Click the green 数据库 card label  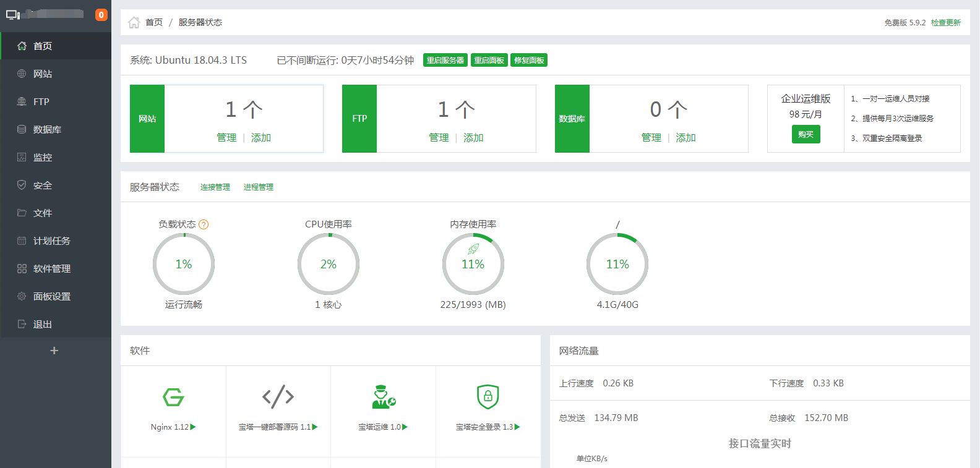tap(572, 119)
